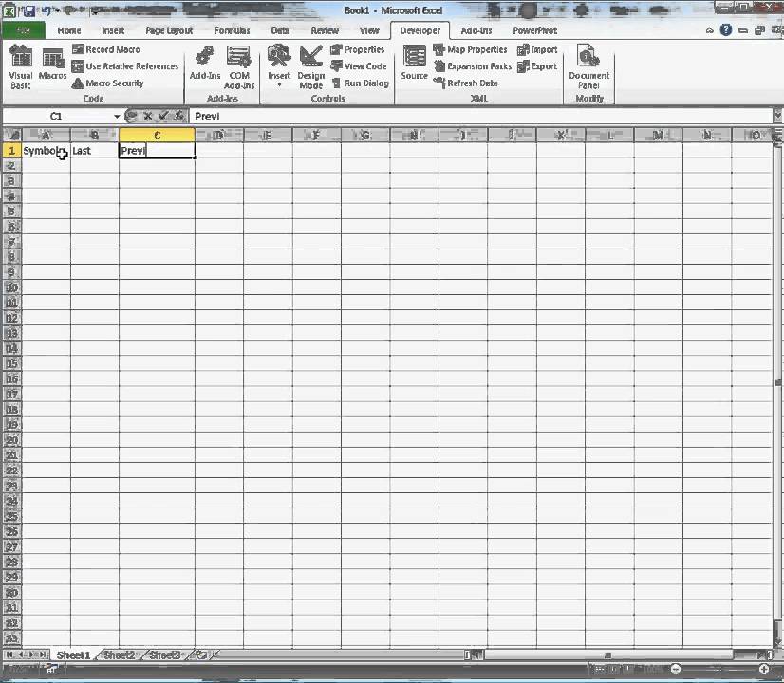Open the XML Source pane

(x=414, y=63)
